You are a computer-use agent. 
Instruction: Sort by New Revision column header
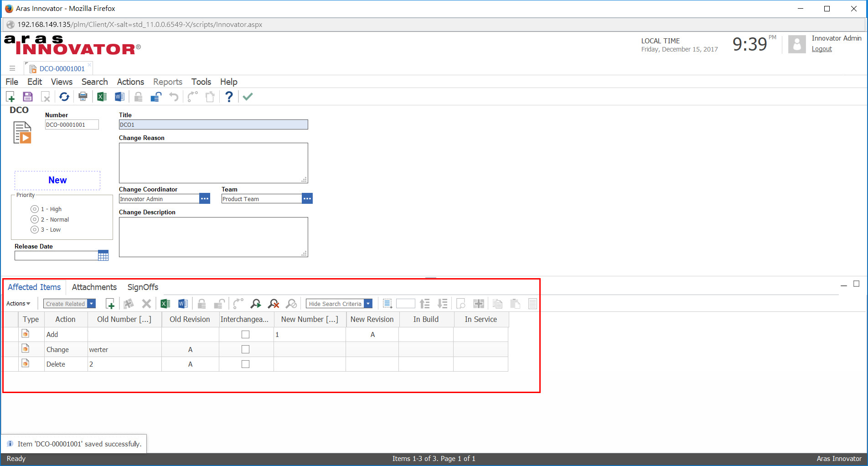(x=372, y=320)
